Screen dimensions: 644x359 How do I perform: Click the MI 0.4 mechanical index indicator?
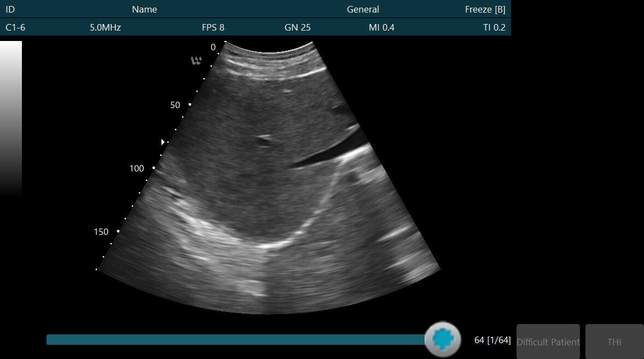381,27
